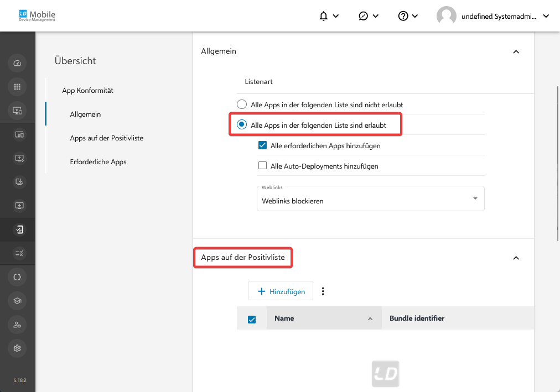560x392 pixels.
Task: Go to App Konformität in overview
Action: 87,91
